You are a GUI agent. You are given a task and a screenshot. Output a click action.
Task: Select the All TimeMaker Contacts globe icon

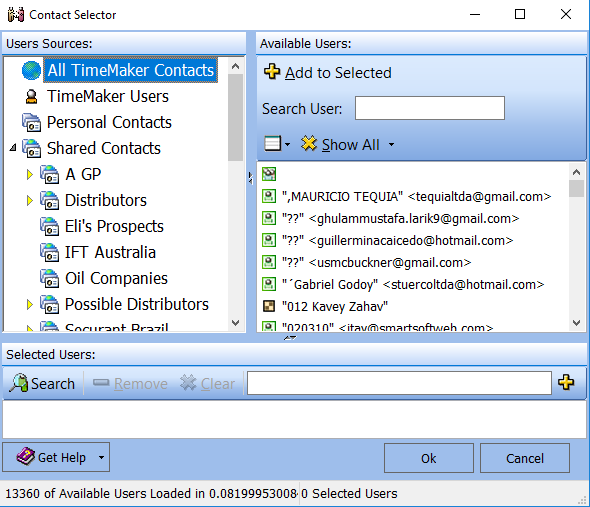[31, 70]
